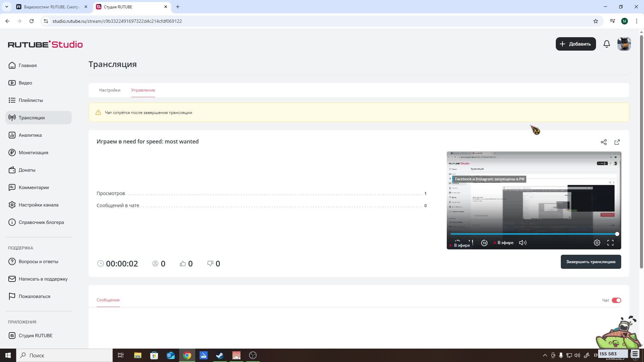
Task: Switch to the Настройки tab
Action: pos(110,90)
